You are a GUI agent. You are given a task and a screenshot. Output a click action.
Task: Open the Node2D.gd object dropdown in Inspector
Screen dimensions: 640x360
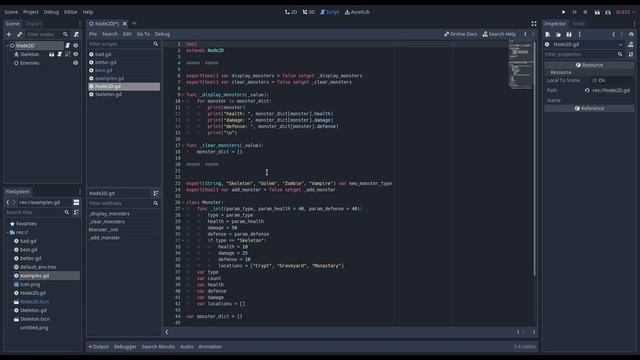620,44
